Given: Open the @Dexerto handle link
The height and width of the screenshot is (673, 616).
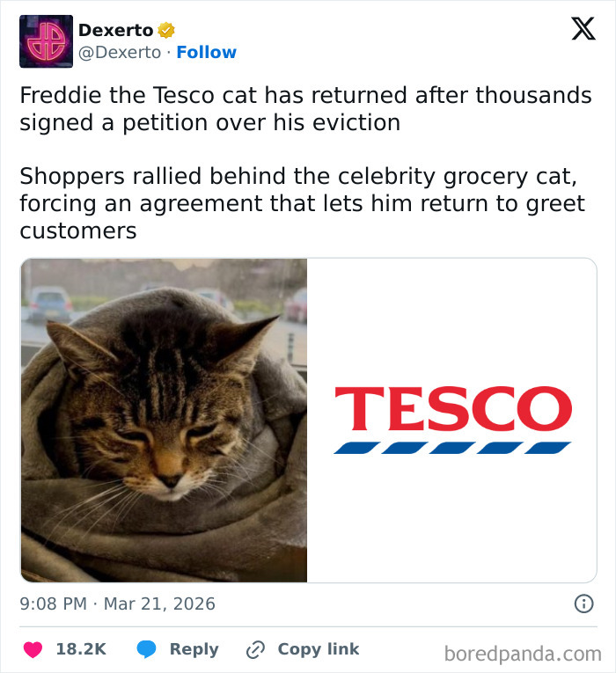Looking at the screenshot, I should 120,53.
